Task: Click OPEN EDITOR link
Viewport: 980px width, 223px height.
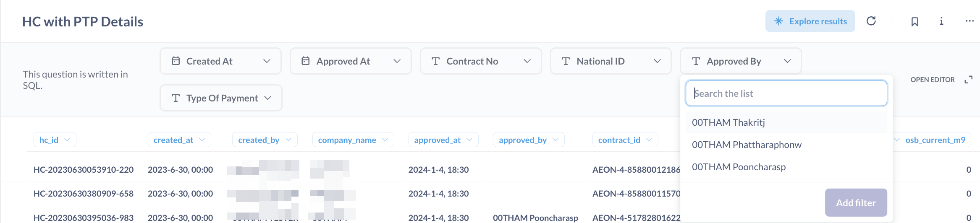Action: click(932, 80)
